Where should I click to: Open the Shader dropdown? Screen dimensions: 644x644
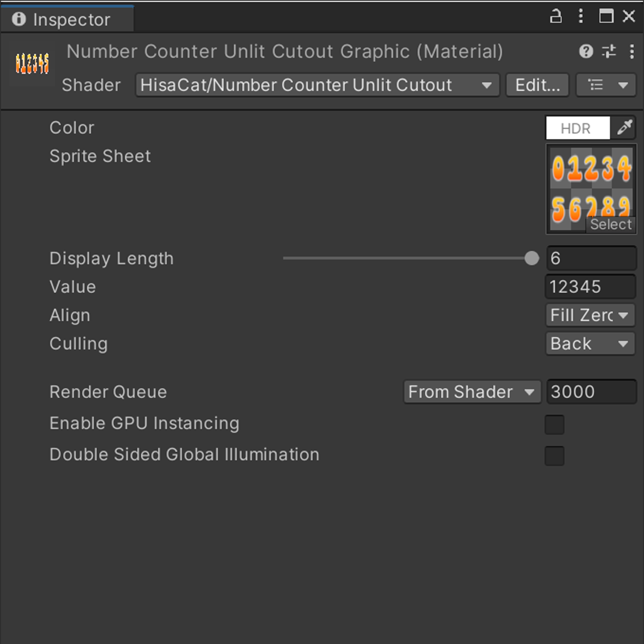(317, 85)
